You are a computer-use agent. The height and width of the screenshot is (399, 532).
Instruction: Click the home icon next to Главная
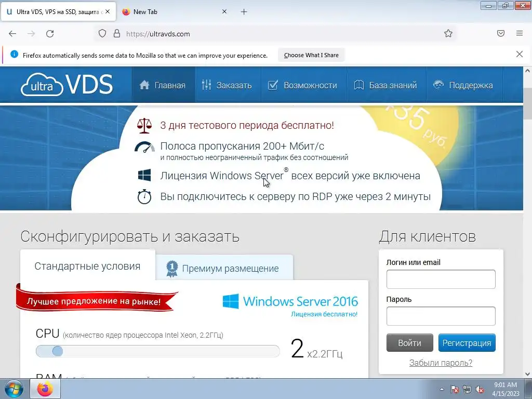144,85
